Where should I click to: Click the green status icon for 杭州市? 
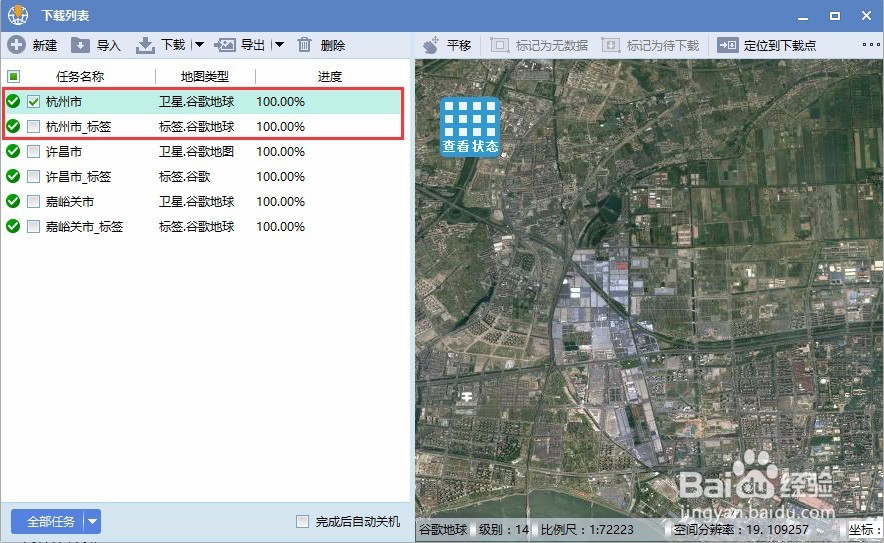tap(13, 101)
